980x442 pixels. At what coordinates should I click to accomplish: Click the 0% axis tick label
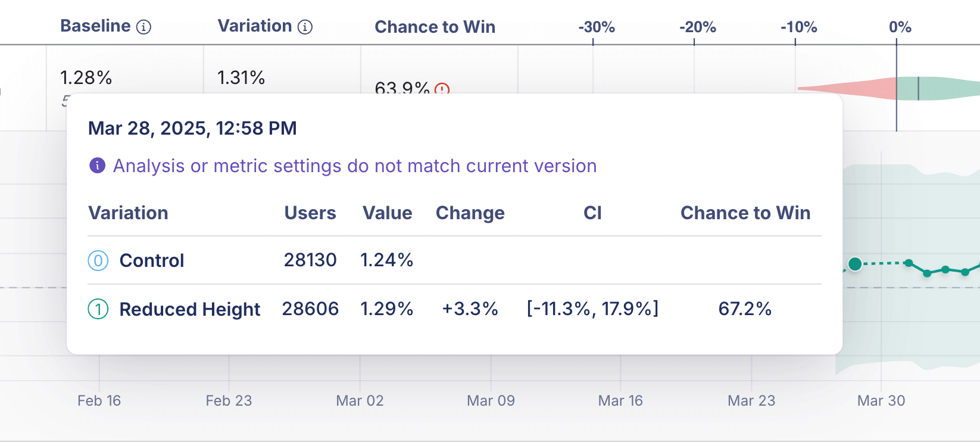[x=900, y=27]
